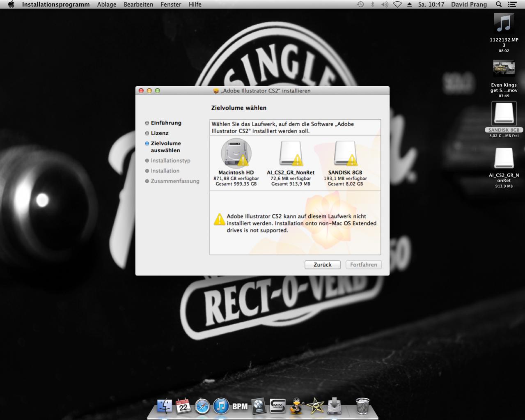Open the BPM app in the Dock
The height and width of the screenshot is (420, 525).
[240, 406]
